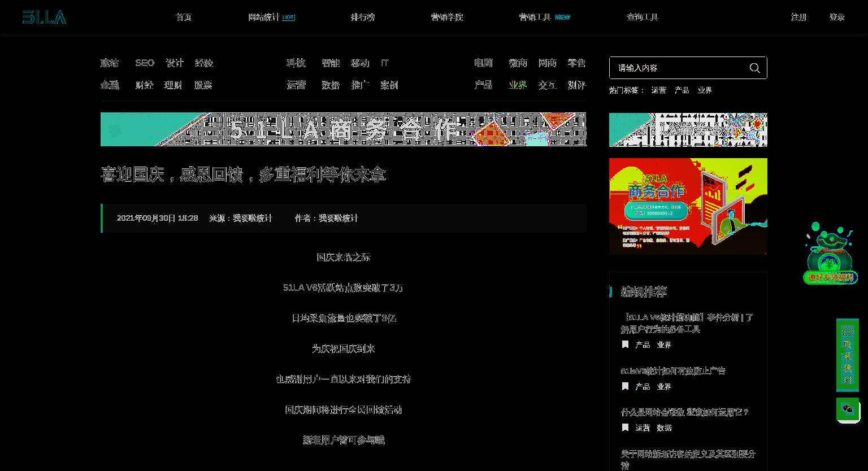Select the highlighted 业界 category

point(518,85)
